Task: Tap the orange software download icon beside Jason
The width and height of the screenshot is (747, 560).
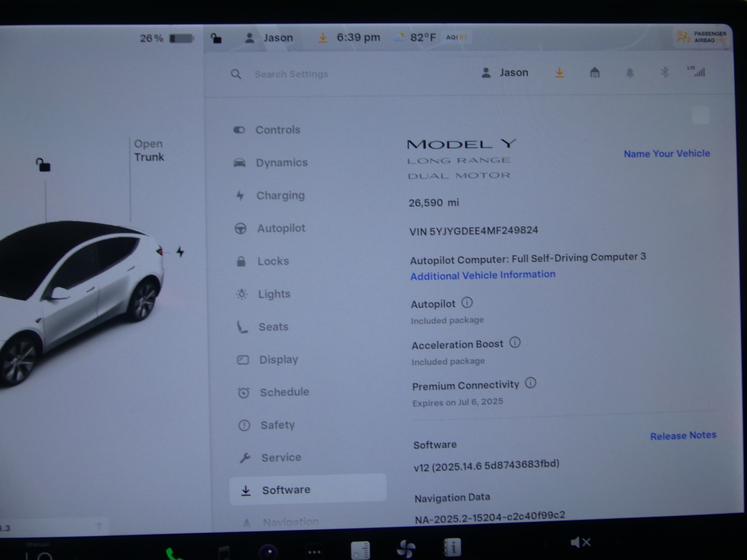Action: 559,73
